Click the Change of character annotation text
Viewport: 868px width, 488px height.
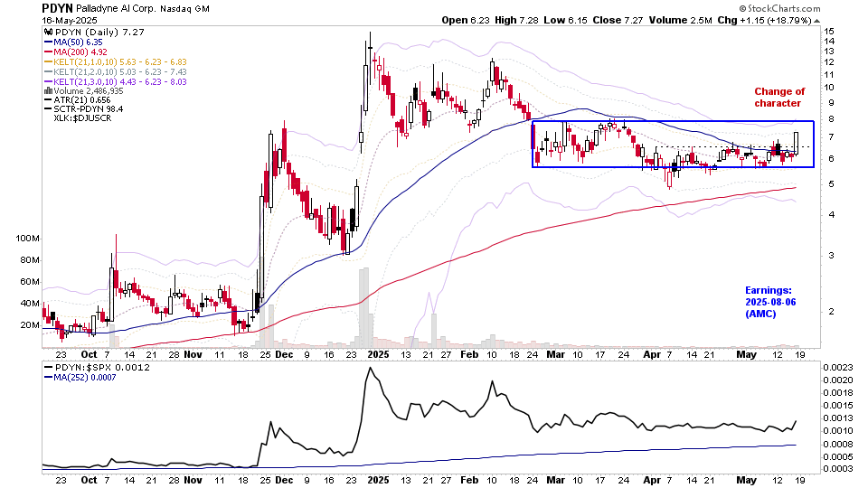[779, 98]
